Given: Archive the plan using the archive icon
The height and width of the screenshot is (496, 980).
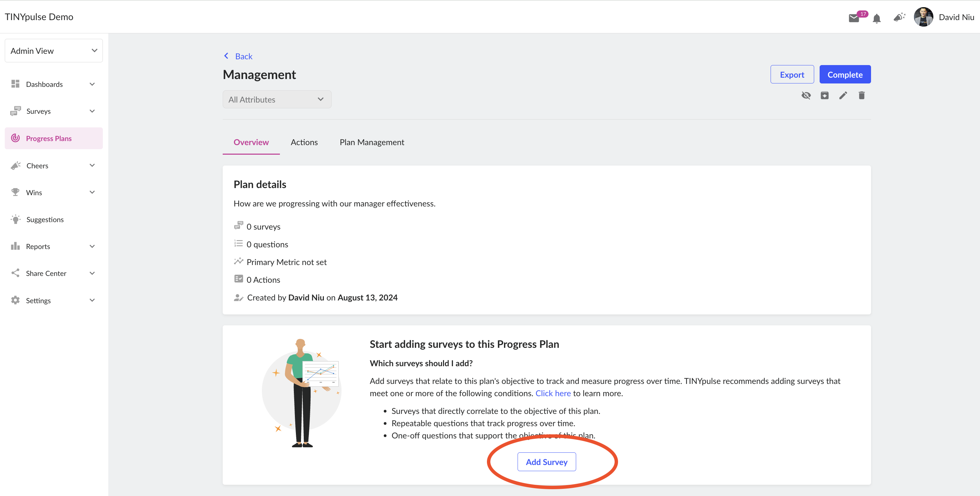Looking at the screenshot, I should pyautogui.click(x=824, y=95).
